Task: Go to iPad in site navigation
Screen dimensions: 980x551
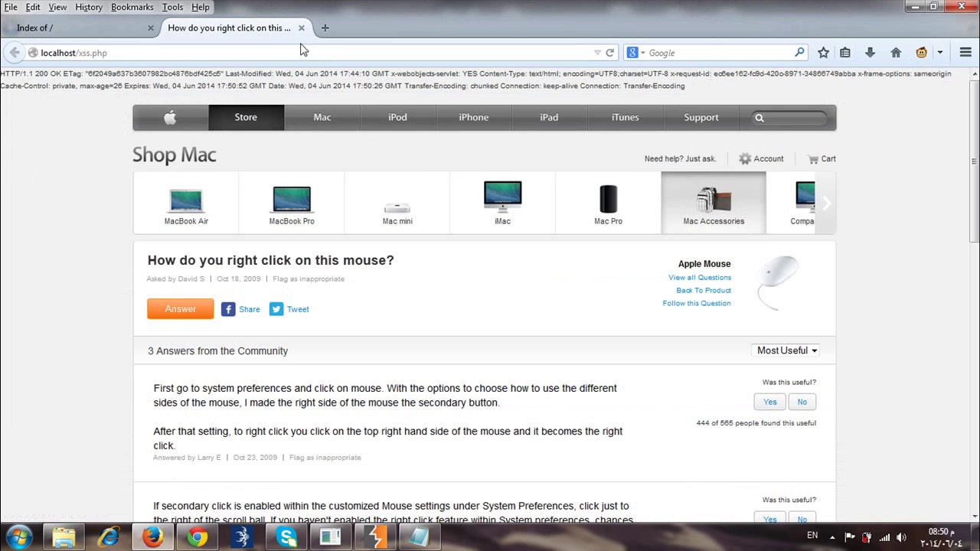Action: (549, 117)
